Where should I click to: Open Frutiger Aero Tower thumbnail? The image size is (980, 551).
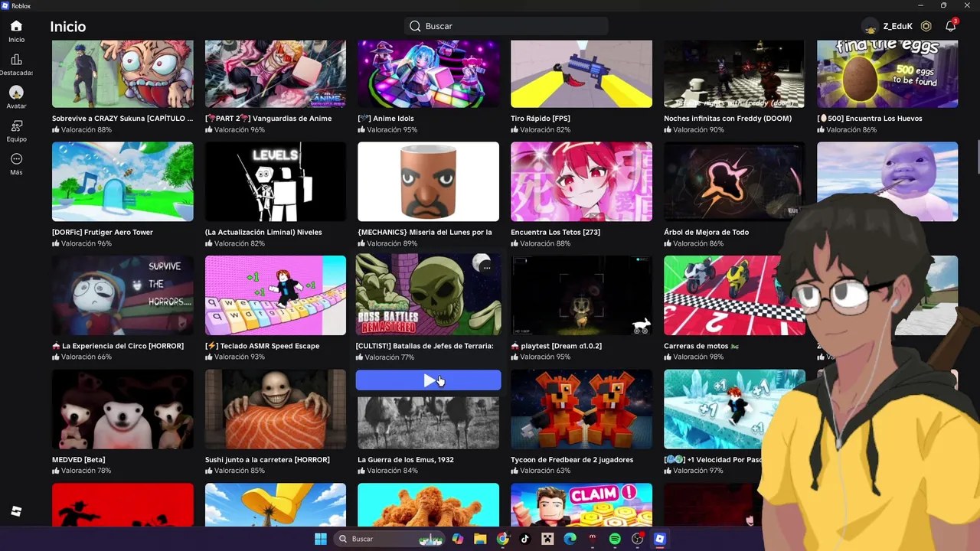point(122,181)
